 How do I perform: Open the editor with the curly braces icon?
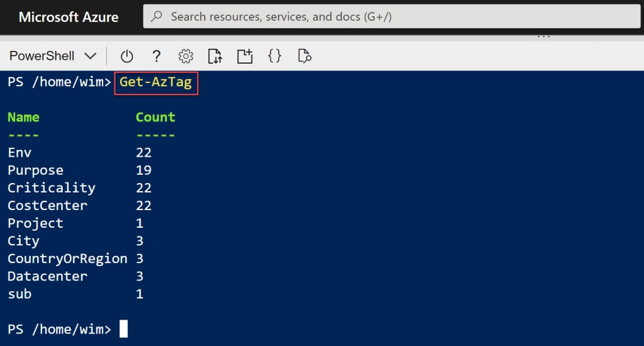click(274, 57)
